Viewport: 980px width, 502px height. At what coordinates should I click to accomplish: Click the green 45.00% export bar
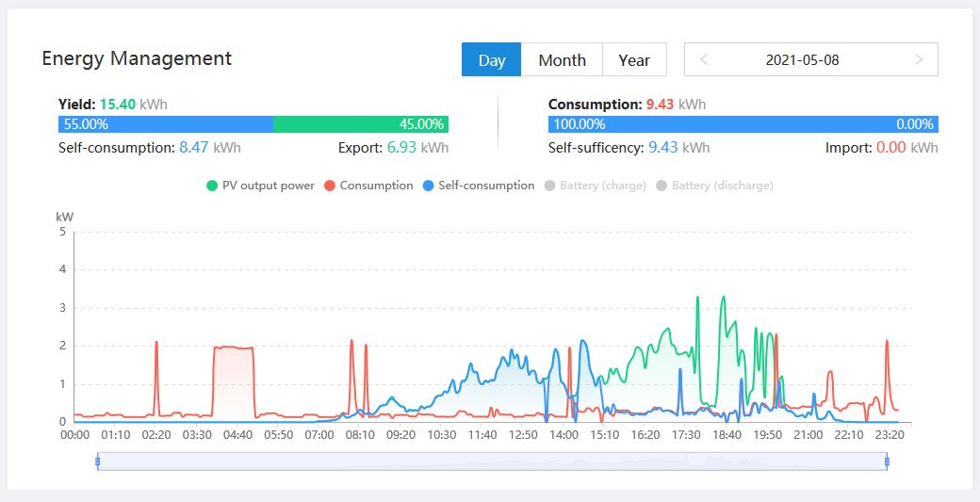(361, 124)
